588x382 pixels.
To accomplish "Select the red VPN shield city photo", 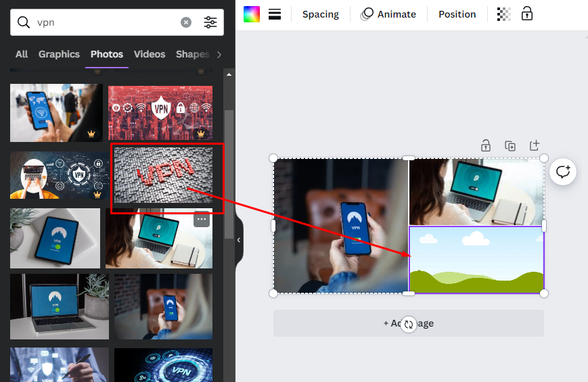I will (x=160, y=113).
